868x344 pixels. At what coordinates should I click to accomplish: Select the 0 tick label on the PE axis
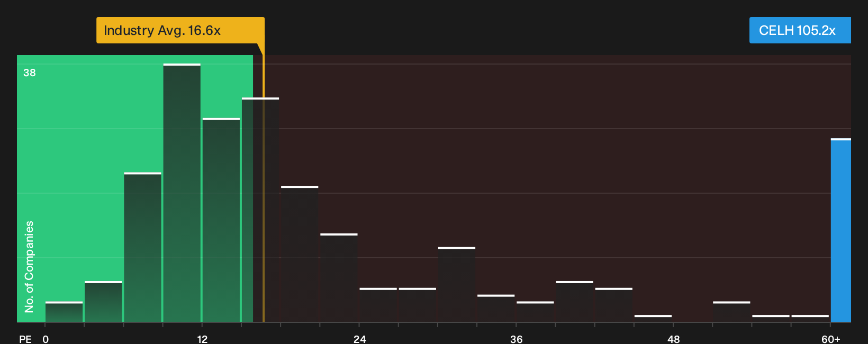[x=46, y=339]
